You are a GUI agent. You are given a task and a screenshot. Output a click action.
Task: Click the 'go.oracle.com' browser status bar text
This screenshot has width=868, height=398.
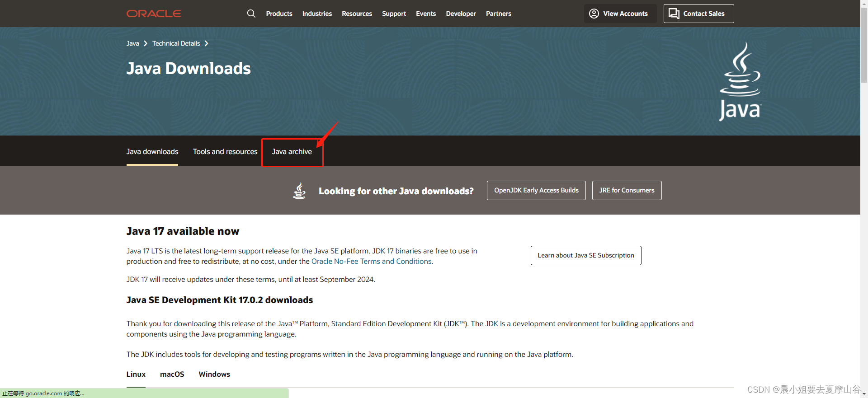(x=44, y=393)
